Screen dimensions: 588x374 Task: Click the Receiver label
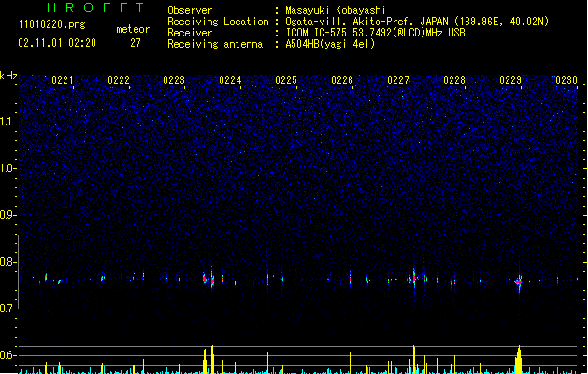pos(190,33)
